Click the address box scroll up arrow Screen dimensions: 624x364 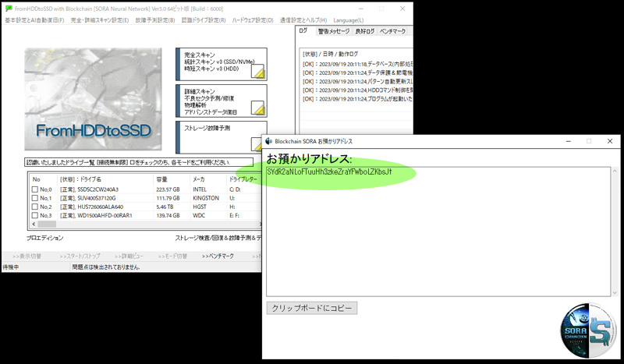click(615, 171)
